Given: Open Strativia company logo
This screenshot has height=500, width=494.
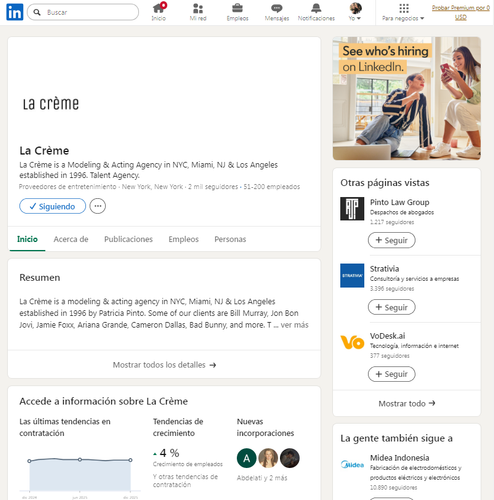Looking at the screenshot, I should tap(352, 275).
